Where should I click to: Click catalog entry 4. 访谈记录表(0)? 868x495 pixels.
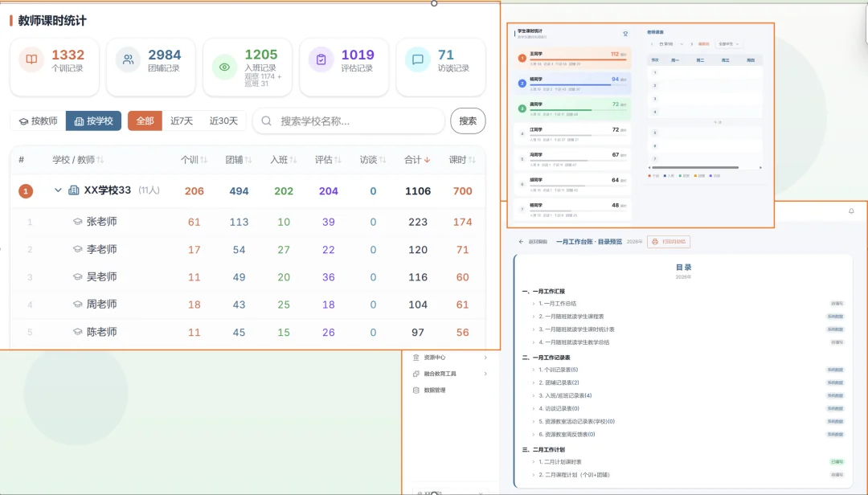click(x=559, y=409)
